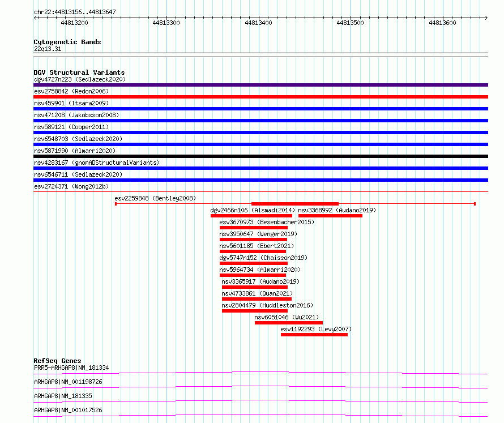Screen dimensions: 504x423
Task: Select the Cytogenetic Bands track heading
Action: (67, 42)
